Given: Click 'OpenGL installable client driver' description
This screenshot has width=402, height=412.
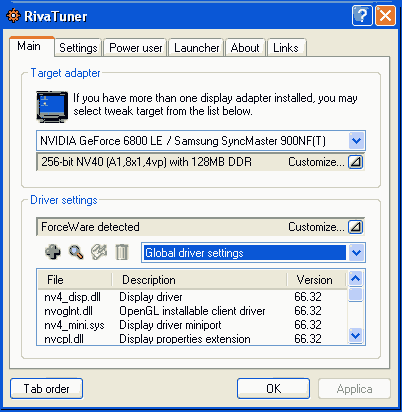Looking at the screenshot, I should (x=192, y=311).
